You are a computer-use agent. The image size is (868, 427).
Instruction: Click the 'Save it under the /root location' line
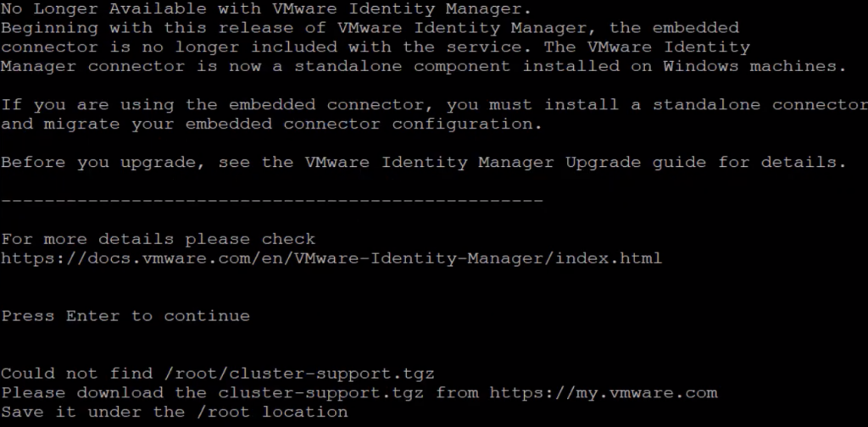pos(175,412)
